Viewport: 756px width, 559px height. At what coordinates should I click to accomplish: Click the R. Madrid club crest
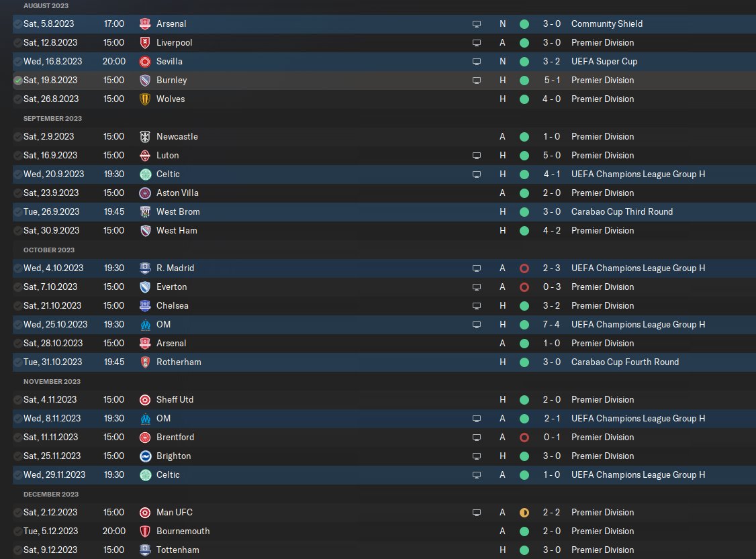[x=144, y=268]
